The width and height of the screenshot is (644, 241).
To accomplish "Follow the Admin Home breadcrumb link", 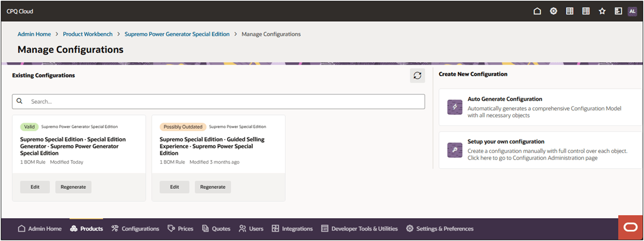I will click(x=34, y=34).
